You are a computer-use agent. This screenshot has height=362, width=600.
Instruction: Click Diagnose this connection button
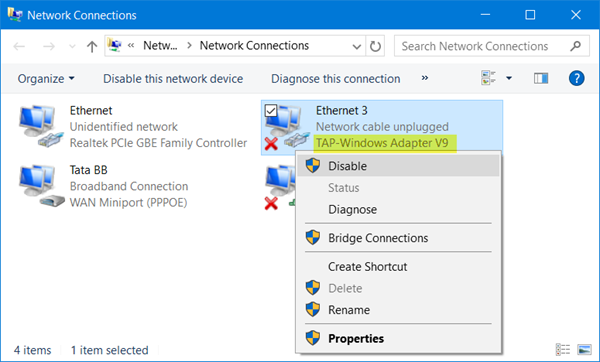coord(336,79)
